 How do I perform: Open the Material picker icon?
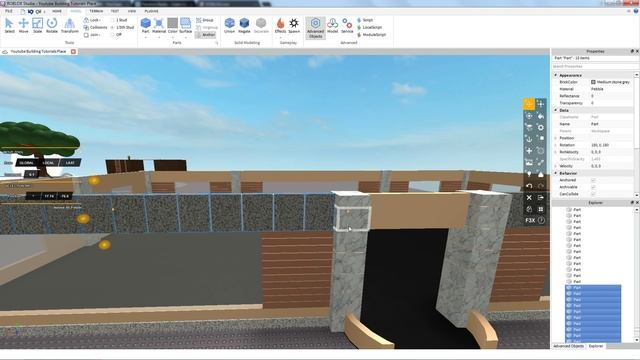coord(159,26)
